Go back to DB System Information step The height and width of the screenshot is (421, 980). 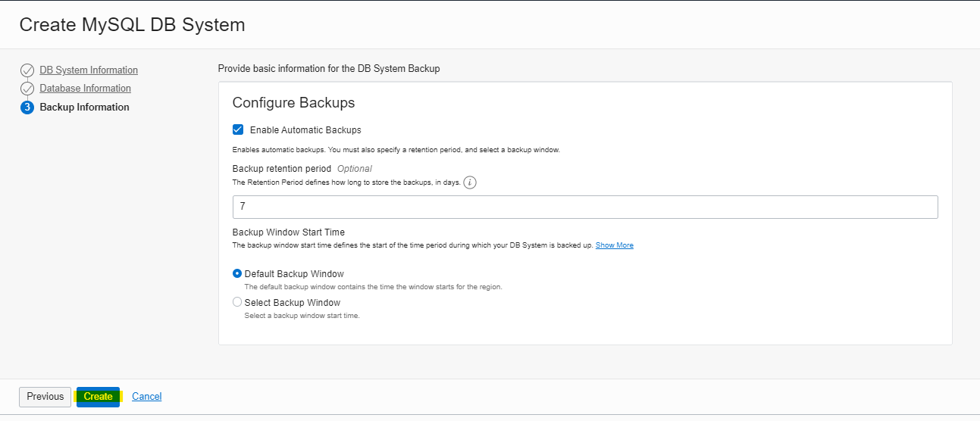tap(89, 70)
